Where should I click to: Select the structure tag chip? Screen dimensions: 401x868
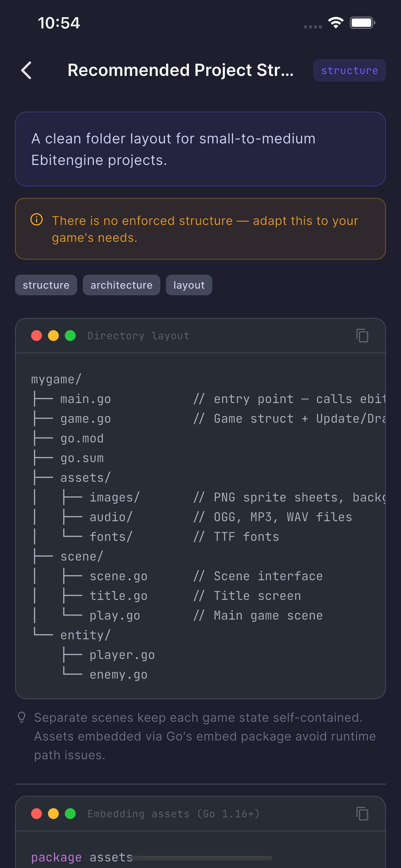tap(46, 285)
